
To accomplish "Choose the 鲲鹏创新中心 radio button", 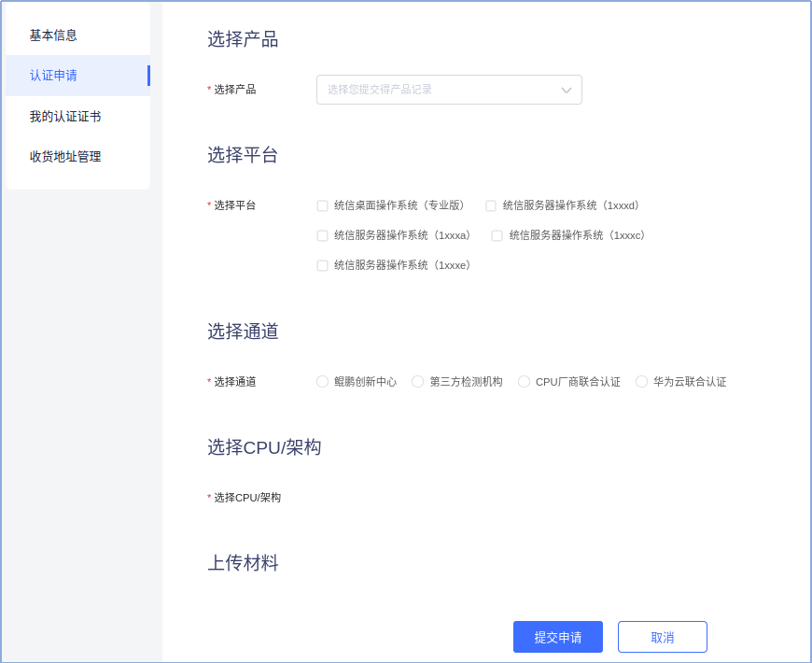I will (322, 382).
